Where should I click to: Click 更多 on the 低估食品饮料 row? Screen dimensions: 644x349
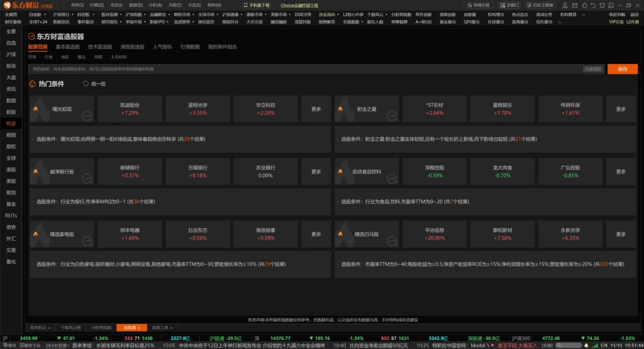621,171
